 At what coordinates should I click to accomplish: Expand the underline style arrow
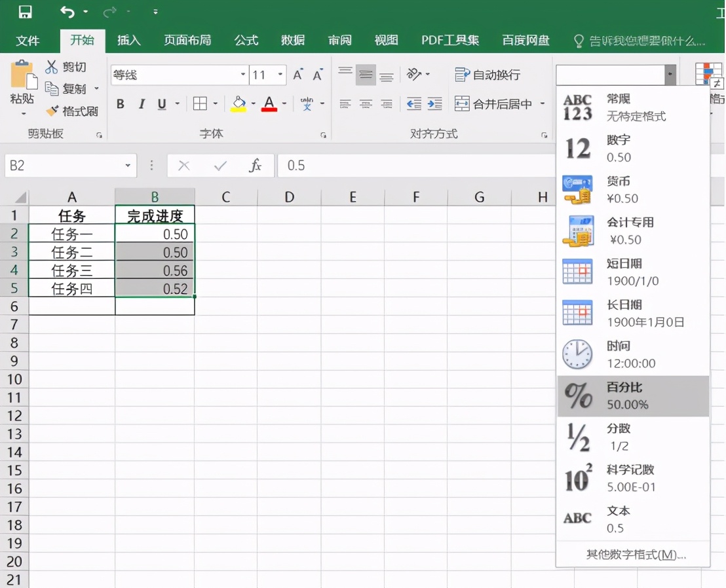[178, 103]
